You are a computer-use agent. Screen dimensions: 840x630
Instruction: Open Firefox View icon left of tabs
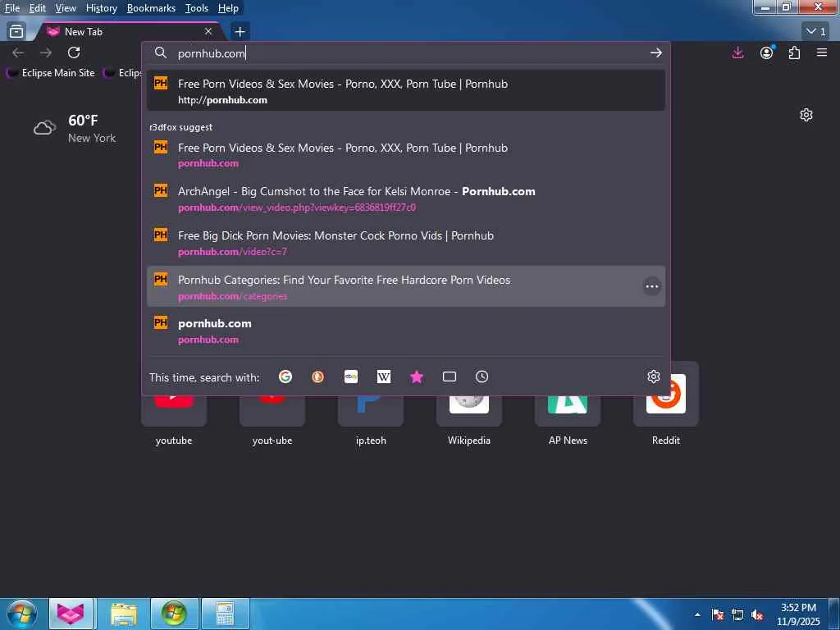pyautogui.click(x=16, y=32)
